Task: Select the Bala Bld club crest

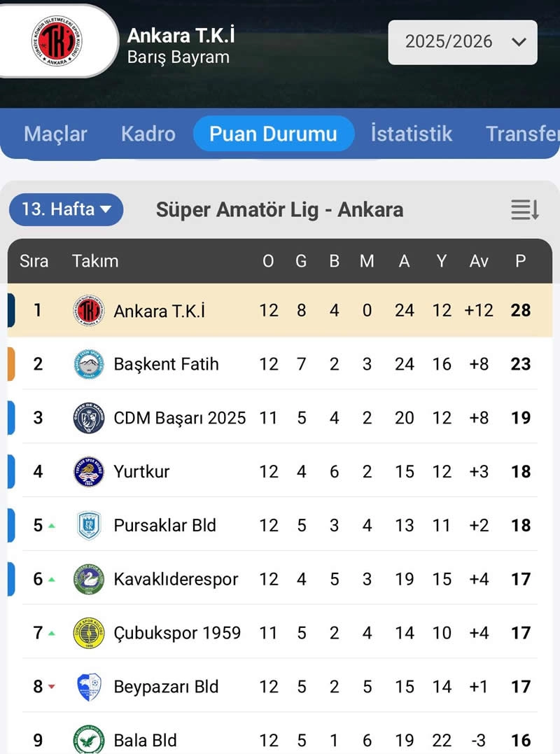Action: coord(87,740)
